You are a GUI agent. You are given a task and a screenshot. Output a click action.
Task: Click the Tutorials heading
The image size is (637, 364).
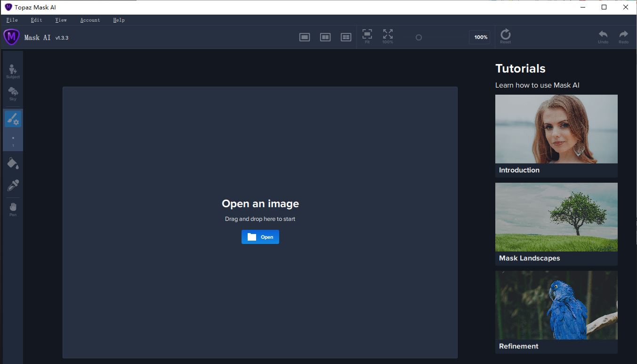pyautogui.click(x=520, y=68)
